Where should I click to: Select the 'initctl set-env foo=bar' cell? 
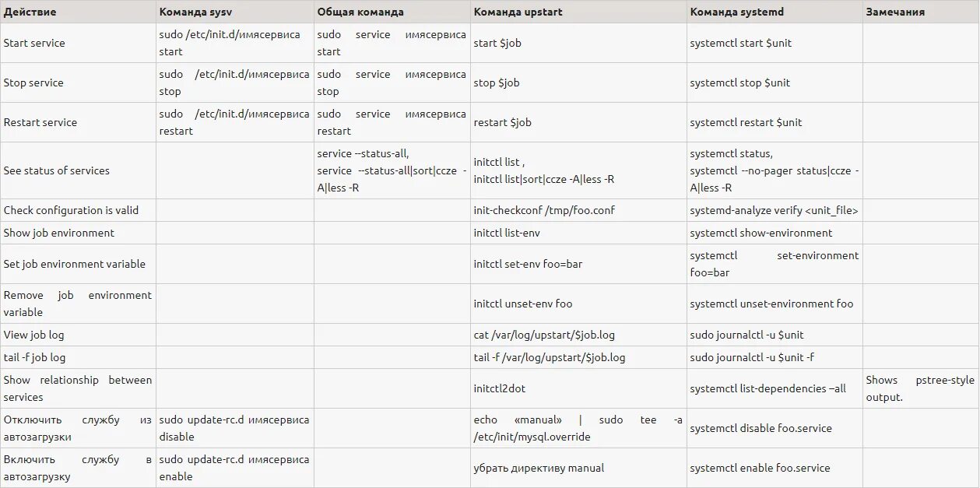[x=528, y=264]
